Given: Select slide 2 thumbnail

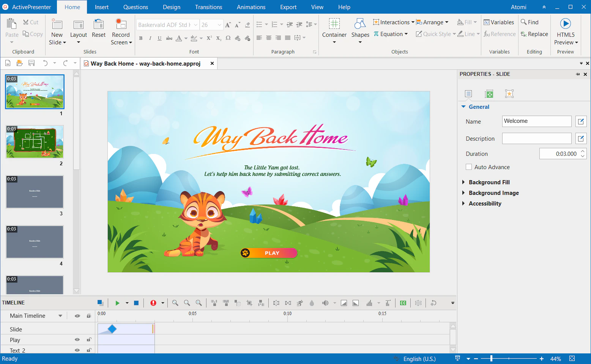Looking at the screenshot, I should (x=35, y=141).
